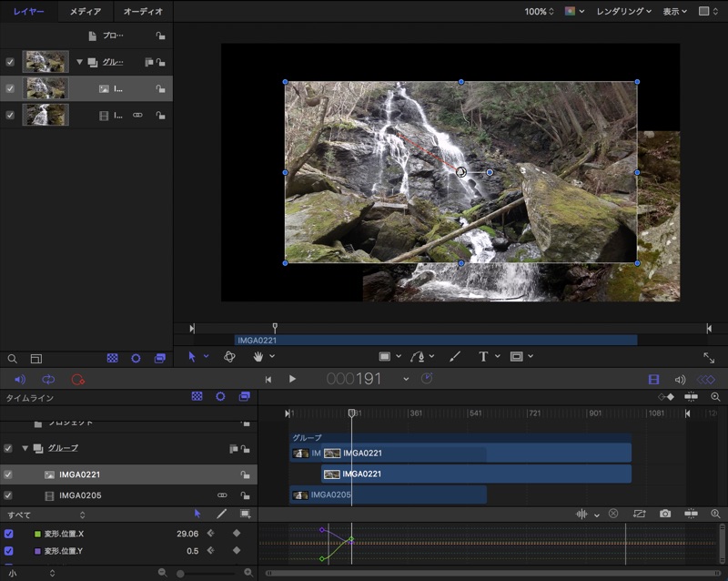
Task: Click the snapshot camera icon in keyframe editor
Action: tap(665, 514)
